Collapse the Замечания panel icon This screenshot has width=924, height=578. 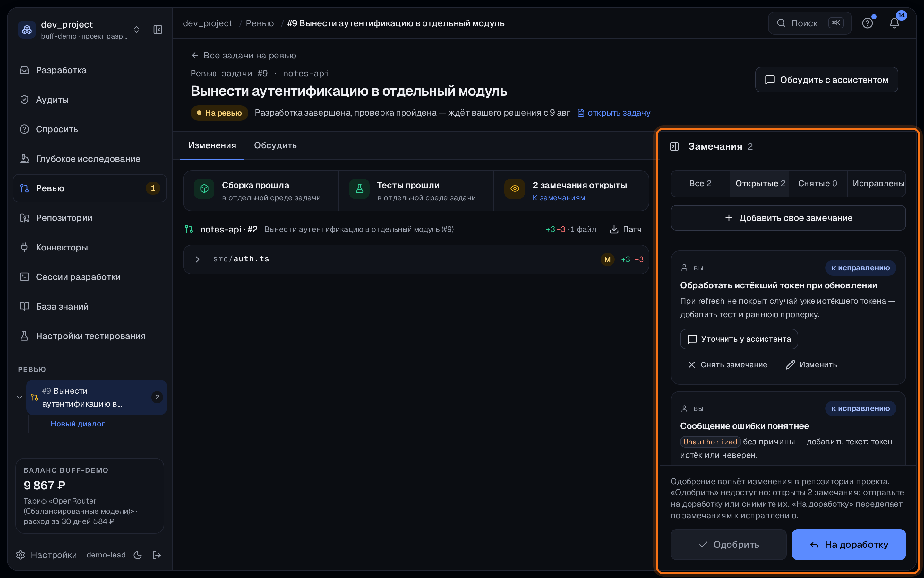coord(674,146)
